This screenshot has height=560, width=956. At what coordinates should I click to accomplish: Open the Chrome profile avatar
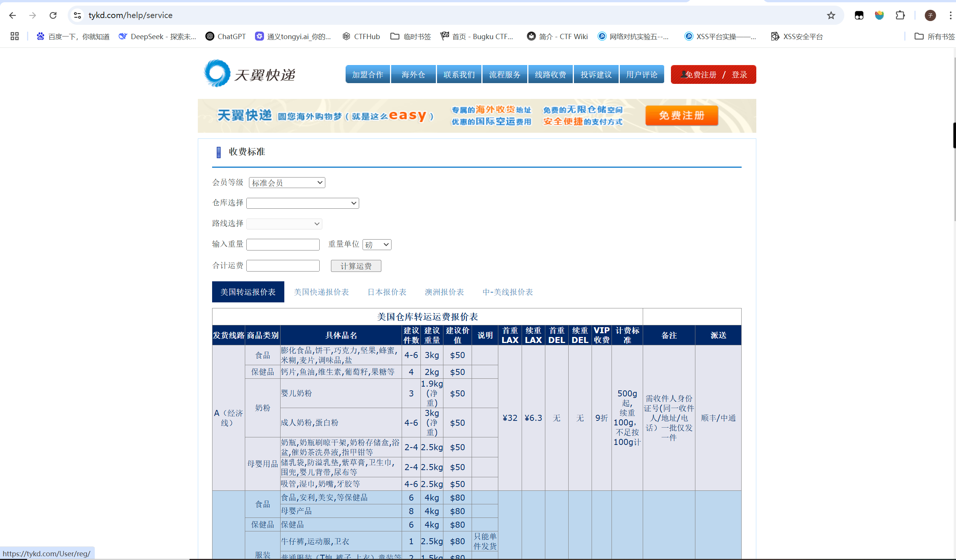[930, 15]
